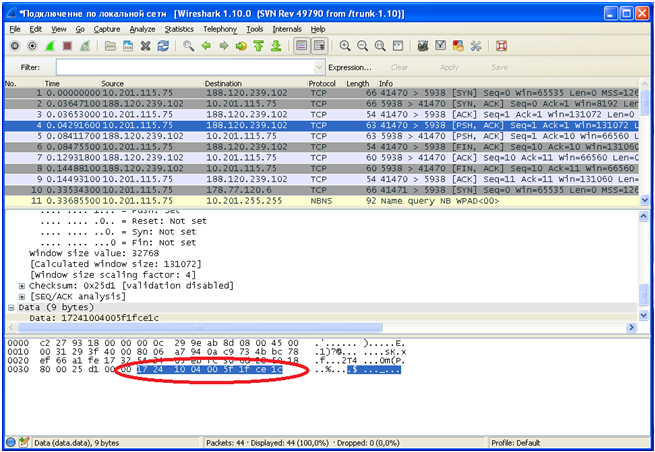Viewport: 655px width, 452px height.
Task: Select 'Window size value: 32768' line
Action: pyautogui.click(x=94, y=253)
